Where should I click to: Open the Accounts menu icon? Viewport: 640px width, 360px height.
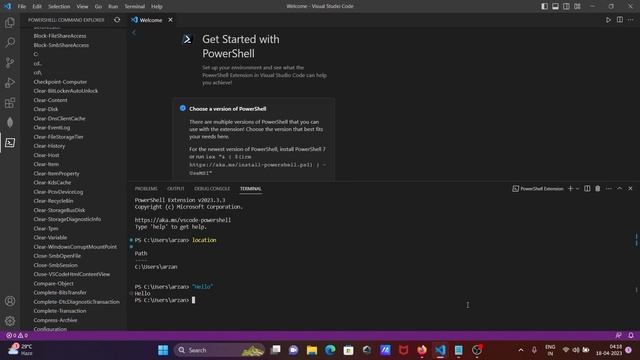pyautogui.click(x=10, y=301)
